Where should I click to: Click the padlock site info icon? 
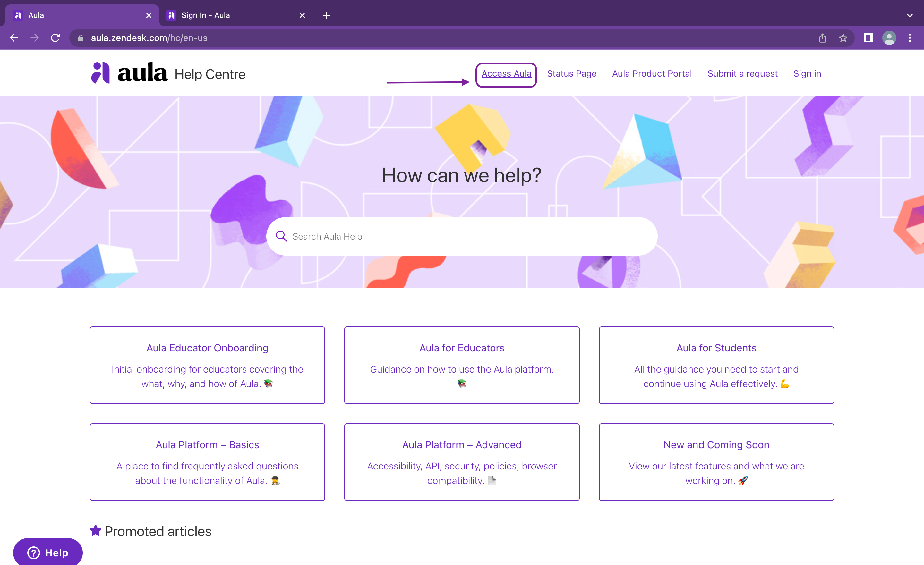pos(81,38)
